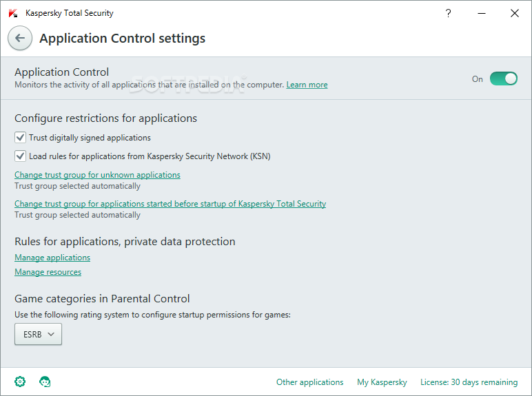Open the settings gear icon
532x396 pixels.
tap(20, 382)
